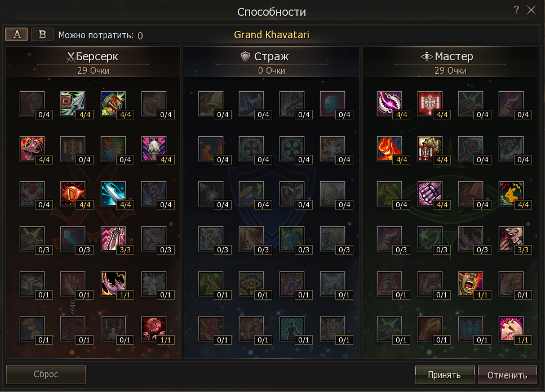The width and height of the screenshot is (545, 392).
Task: Click the Отменить cancel button
Action: pos(507,375)
